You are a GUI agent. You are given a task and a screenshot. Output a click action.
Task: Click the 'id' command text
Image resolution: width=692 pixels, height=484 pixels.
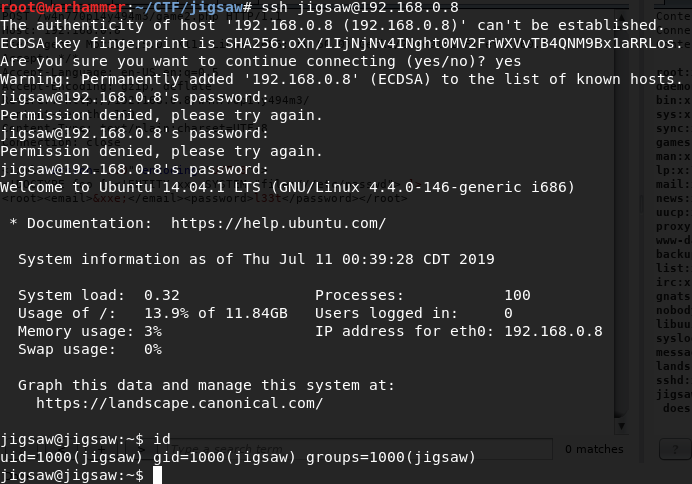click(162, 439)
